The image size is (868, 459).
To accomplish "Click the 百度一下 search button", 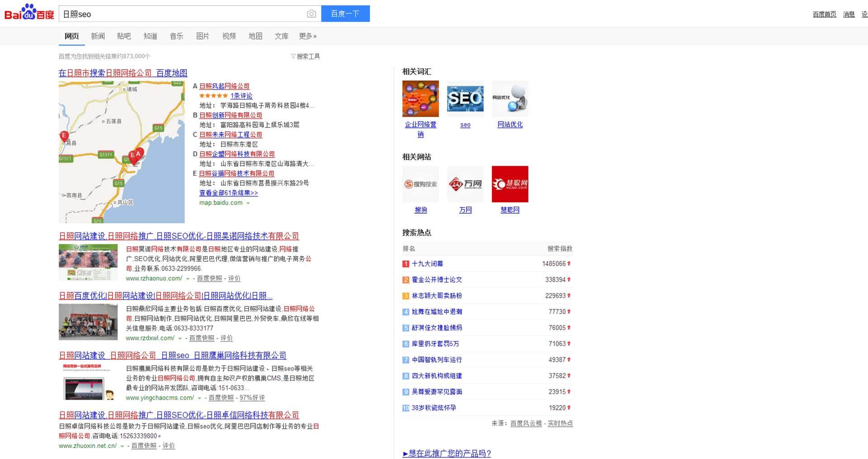I will [345, 14].
